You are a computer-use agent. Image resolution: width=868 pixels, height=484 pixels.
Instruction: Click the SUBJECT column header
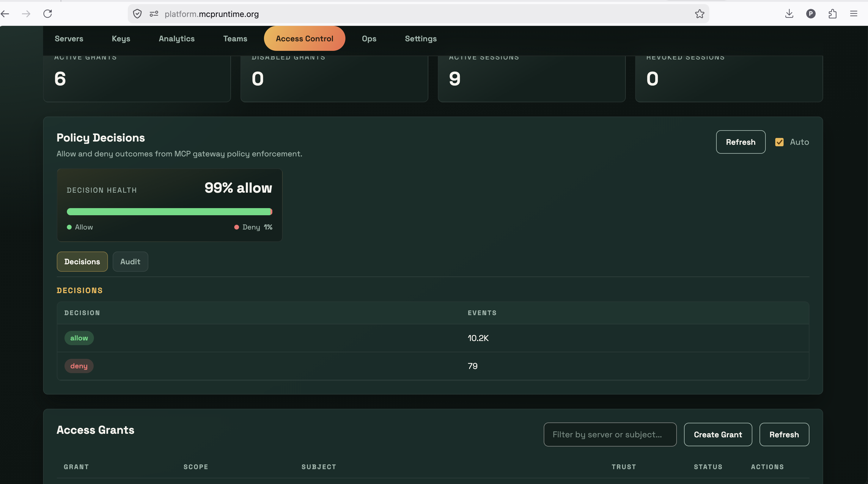319,467
